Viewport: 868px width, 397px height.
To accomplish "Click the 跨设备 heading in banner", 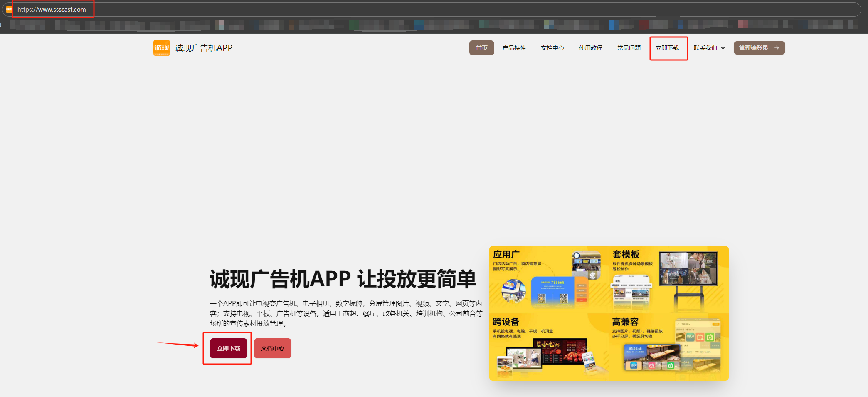I will point(506,322).
